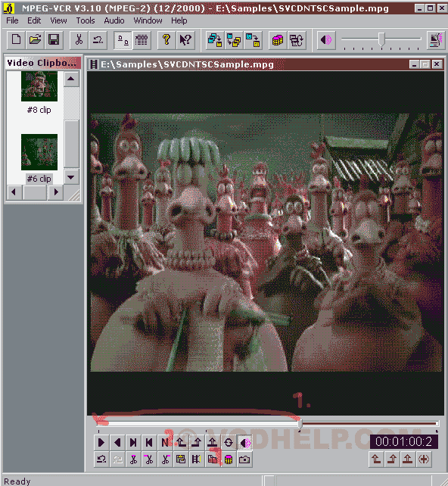This screenshot has width=448, height=486.
Task: Click the right-pointing mark arrow in the playback row
Action: 197,442
